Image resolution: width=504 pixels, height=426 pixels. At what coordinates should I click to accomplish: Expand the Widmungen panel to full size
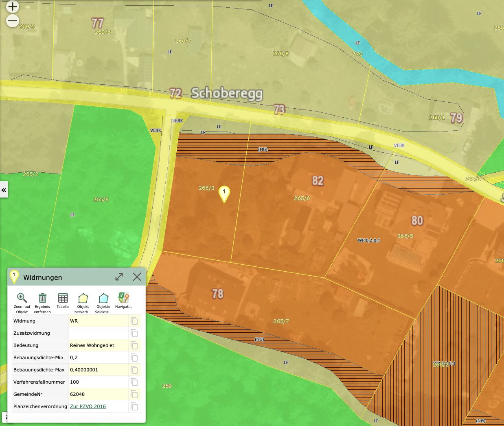pos(119,277)
